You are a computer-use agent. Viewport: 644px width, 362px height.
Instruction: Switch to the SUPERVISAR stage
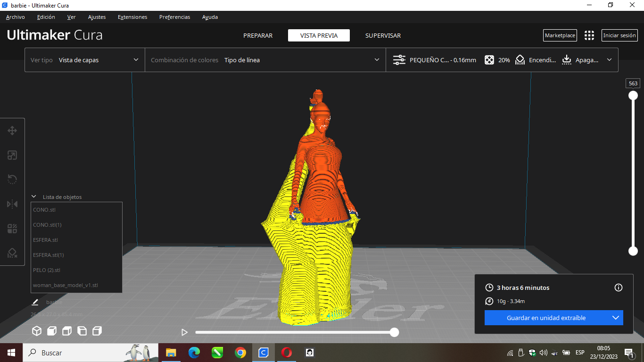383,35
